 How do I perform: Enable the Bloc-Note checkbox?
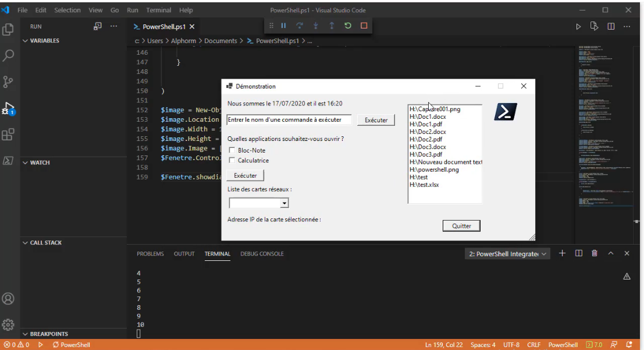pyautogui.click(x=232, y=150)
